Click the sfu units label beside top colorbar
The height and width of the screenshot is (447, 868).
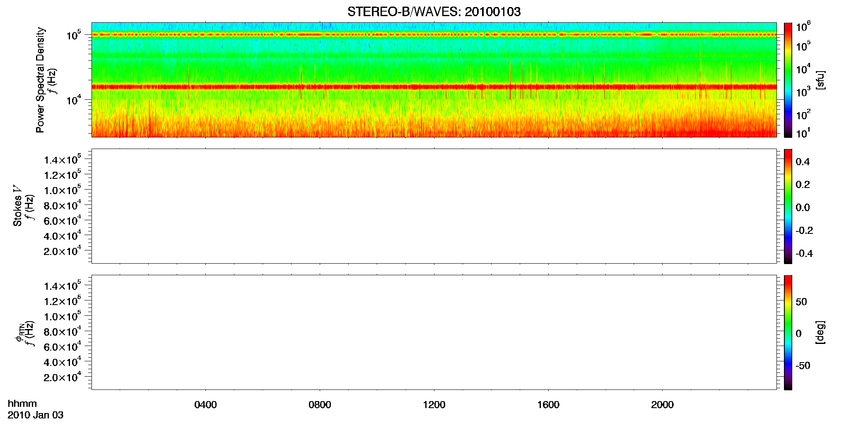(820, 80)
